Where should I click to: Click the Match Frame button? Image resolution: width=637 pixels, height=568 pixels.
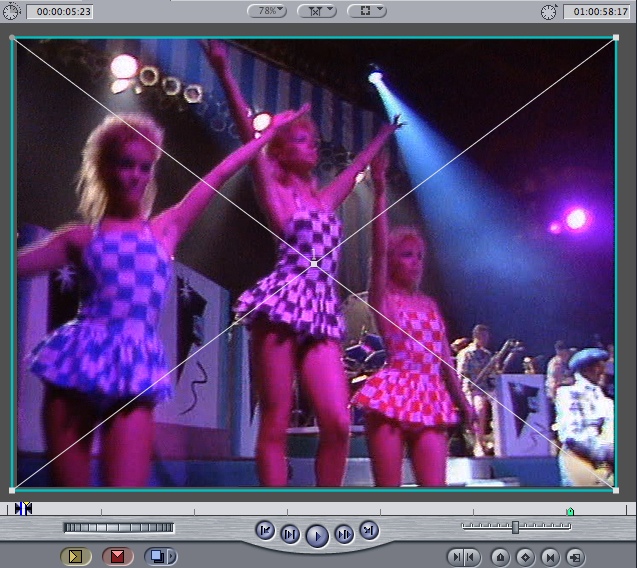point(575,557)
